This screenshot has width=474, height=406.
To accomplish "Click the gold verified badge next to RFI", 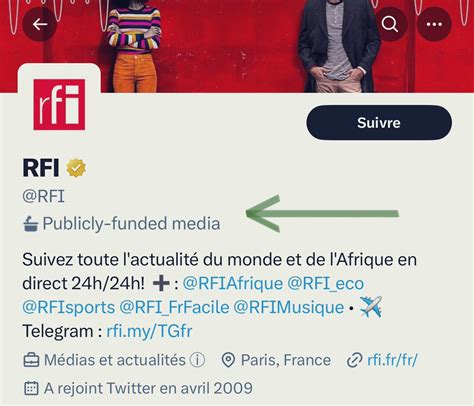I will (x=76, y=168).
